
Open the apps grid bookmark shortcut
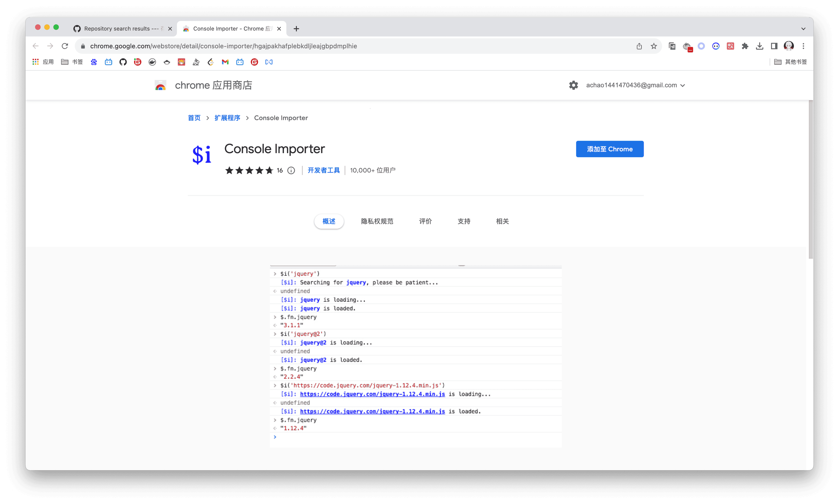click(x=36, y=62)
